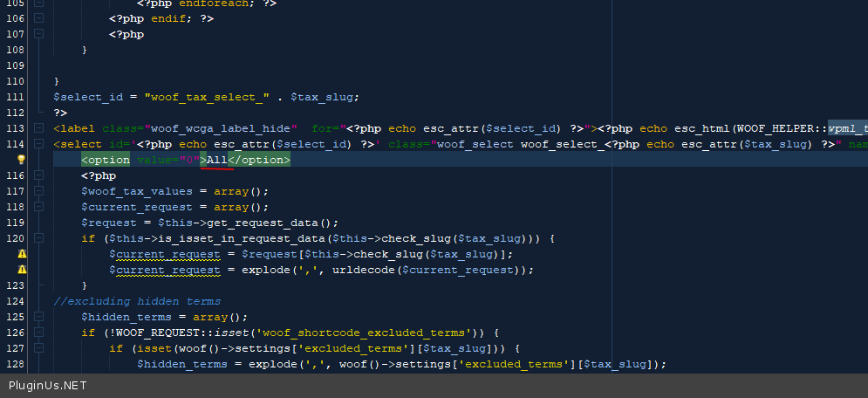This screenshot has width=868, height=398.
Task: Click the "All" text inside the option tag
Action: click(x=217, y=160)
